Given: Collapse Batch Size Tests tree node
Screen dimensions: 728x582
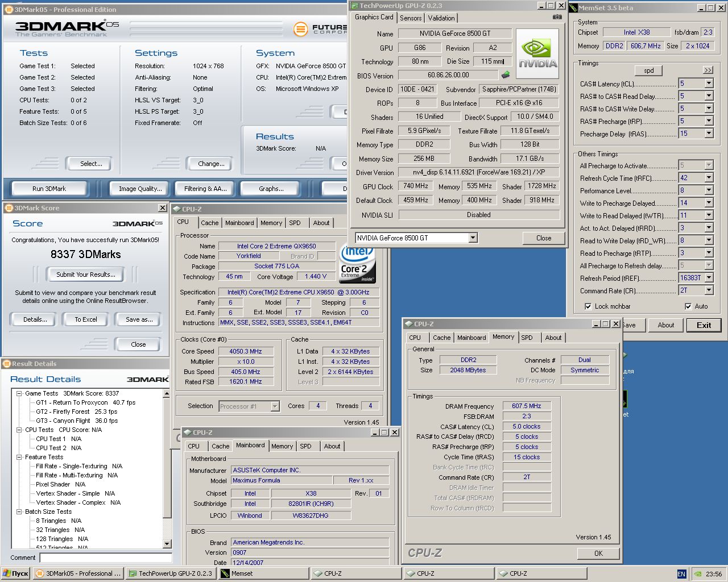Looking at the screenshot, I should pyautogui.click(x=19, y=512).
